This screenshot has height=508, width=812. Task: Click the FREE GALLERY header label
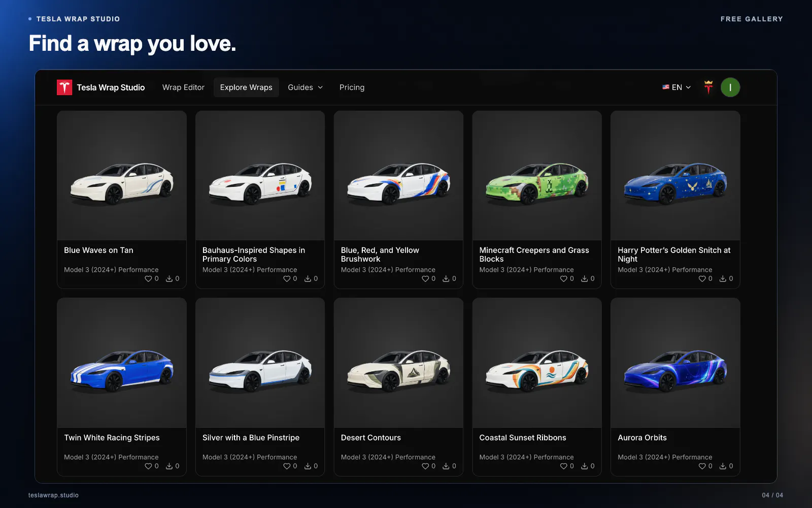pos(752,19)
